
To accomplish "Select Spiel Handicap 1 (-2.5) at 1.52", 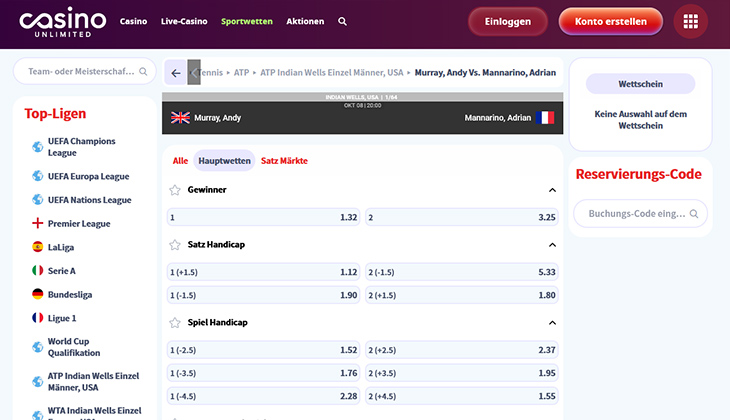I will click(264, 350).
